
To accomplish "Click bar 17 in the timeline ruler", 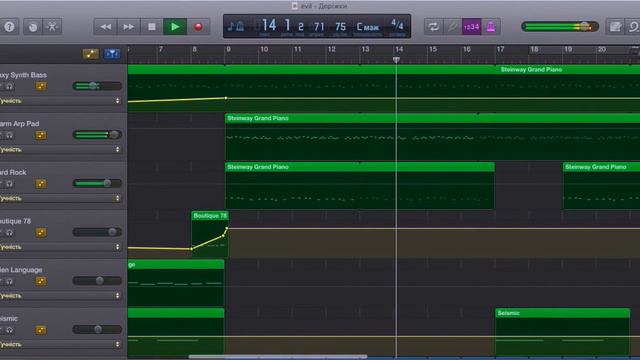I will click(x=500, y=49).
